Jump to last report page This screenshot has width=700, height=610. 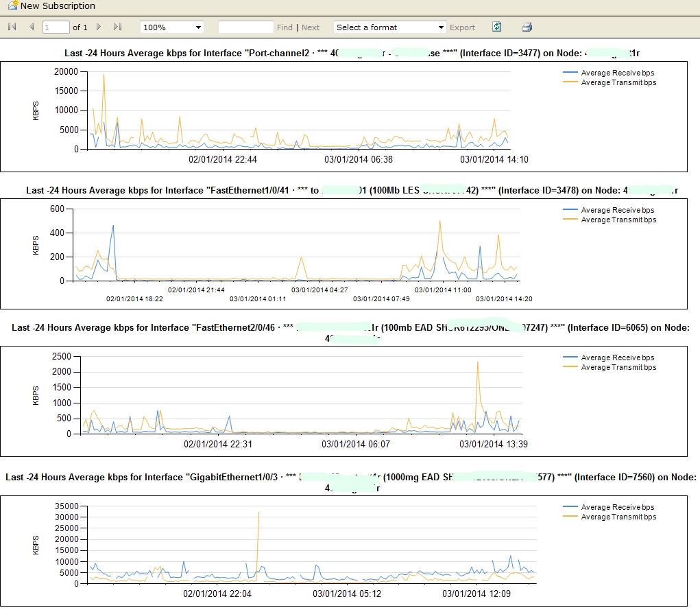pyautogui.click(x=117, y=27)
